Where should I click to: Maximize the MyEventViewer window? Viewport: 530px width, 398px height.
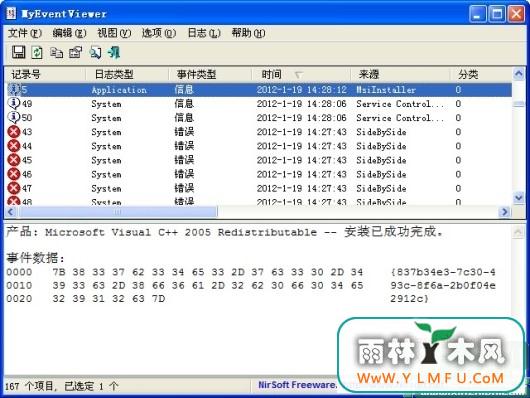497,14
